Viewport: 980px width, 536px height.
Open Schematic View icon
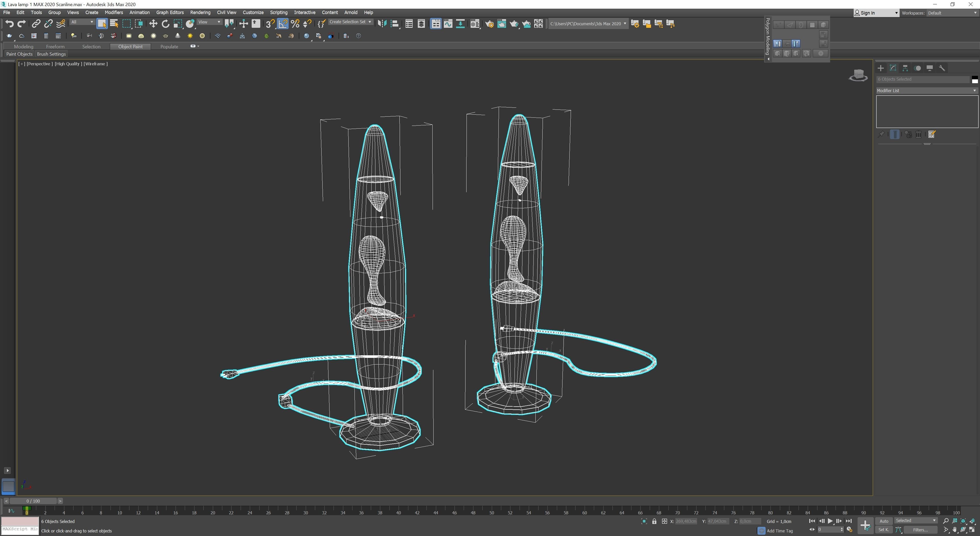pyautogui.click(x=460, y=24)
